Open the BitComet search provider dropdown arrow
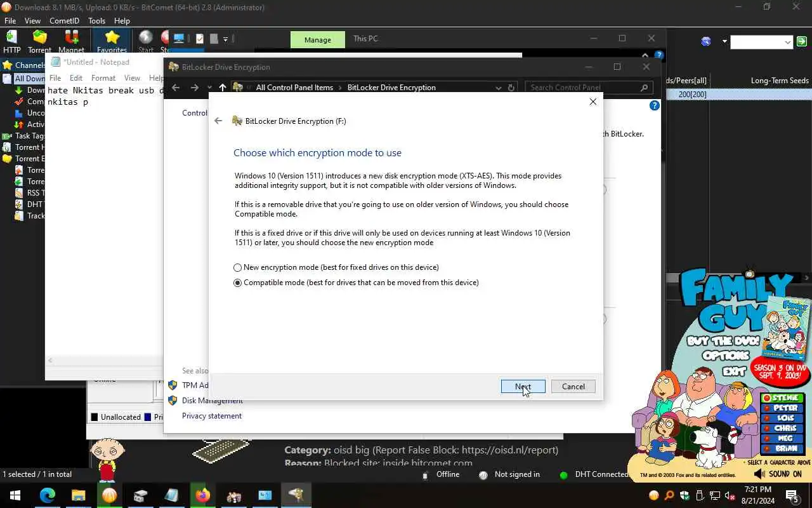 coord(724,42)
